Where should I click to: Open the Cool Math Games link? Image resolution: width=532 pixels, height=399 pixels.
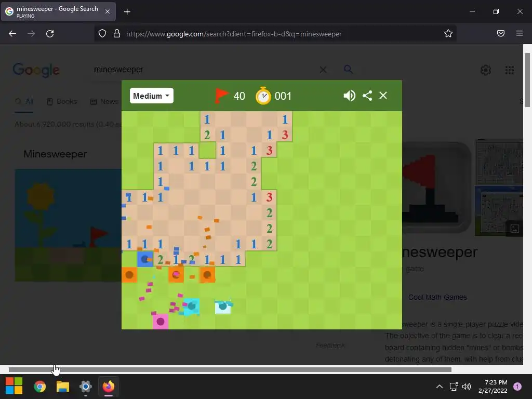pos(437,297)
